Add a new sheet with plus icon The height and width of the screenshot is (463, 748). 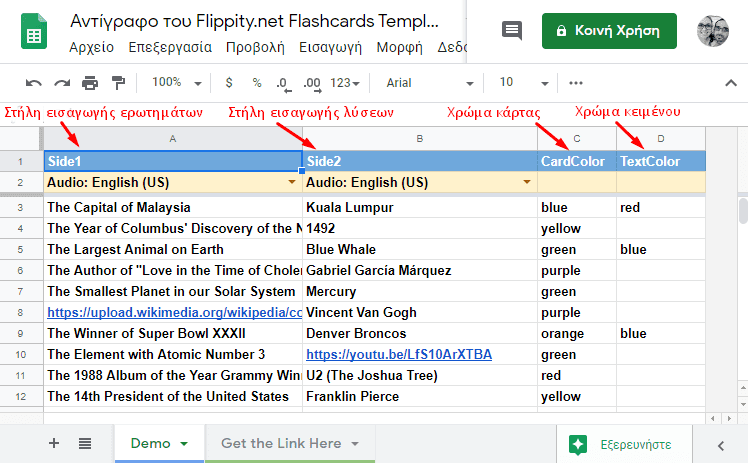click(x=54, y=443)
